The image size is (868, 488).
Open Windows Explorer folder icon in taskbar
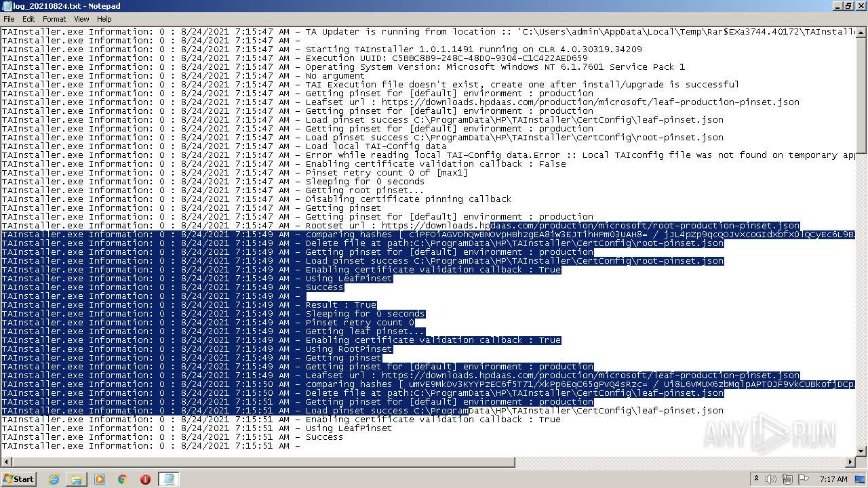[77, 479]
